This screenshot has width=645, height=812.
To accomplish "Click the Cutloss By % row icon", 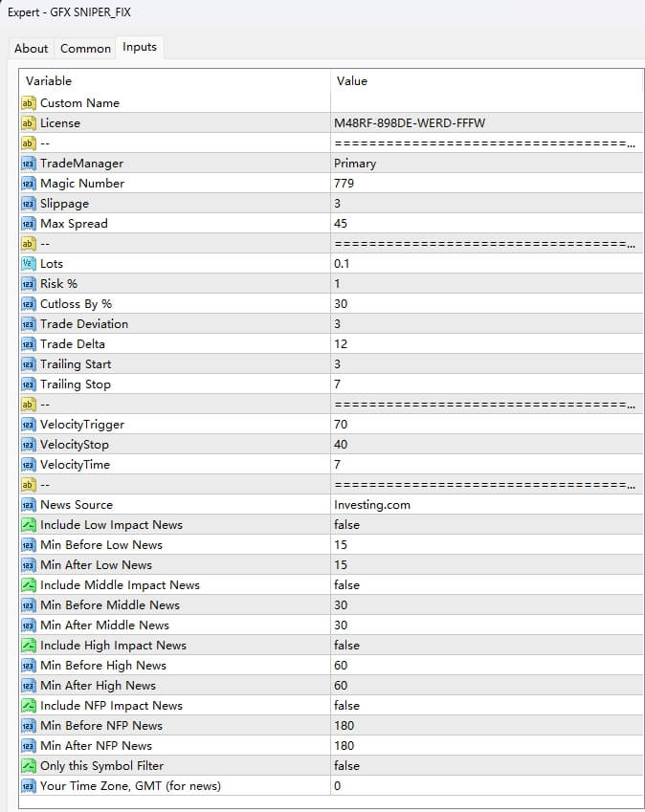I will pyautogui.click(x=28, y=304).
